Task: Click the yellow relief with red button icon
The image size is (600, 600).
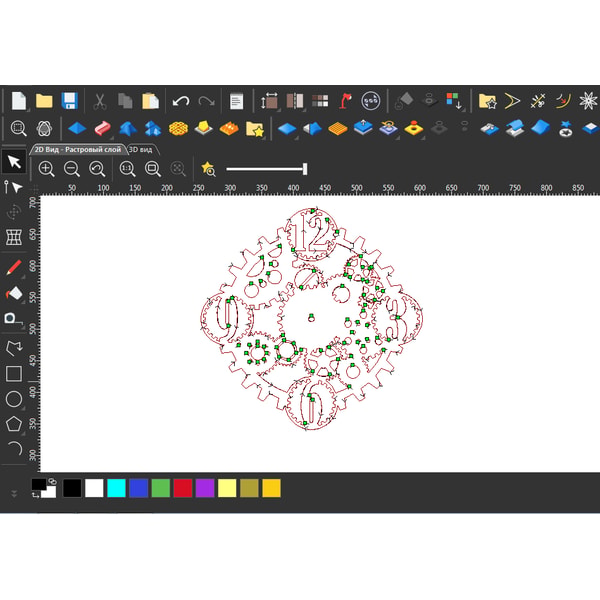Action: (x=413, y=128)
